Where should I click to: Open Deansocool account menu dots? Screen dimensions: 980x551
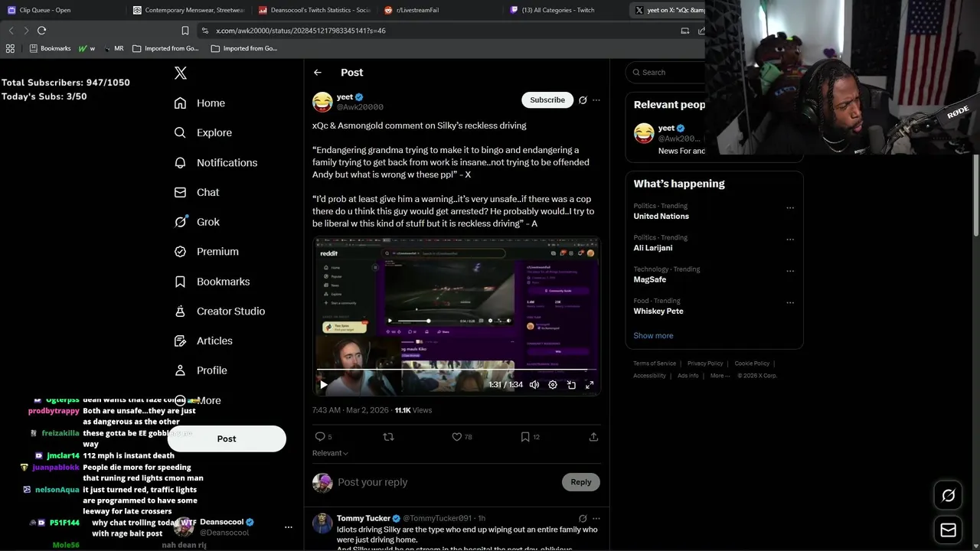pos(289,527)
